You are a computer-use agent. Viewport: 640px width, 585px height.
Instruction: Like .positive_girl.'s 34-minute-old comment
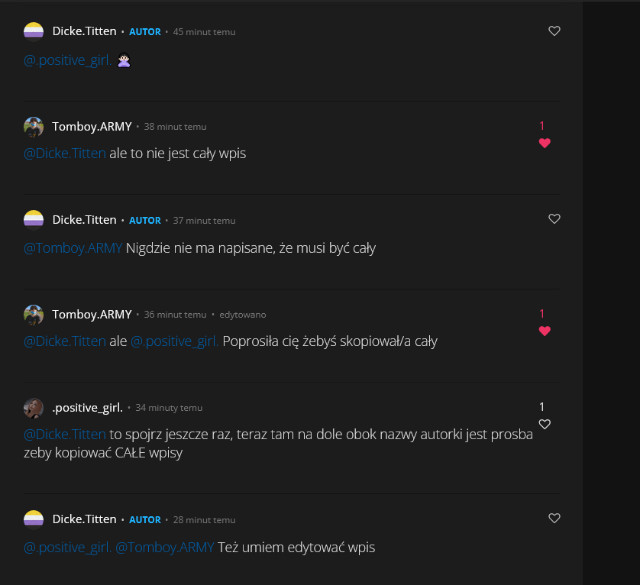pos(545,424)
